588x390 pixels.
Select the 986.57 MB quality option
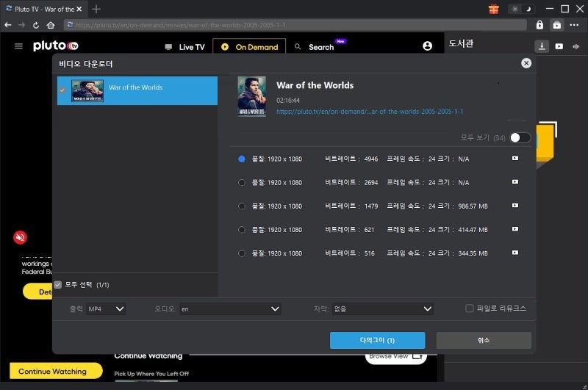click(x=242, y=206)
